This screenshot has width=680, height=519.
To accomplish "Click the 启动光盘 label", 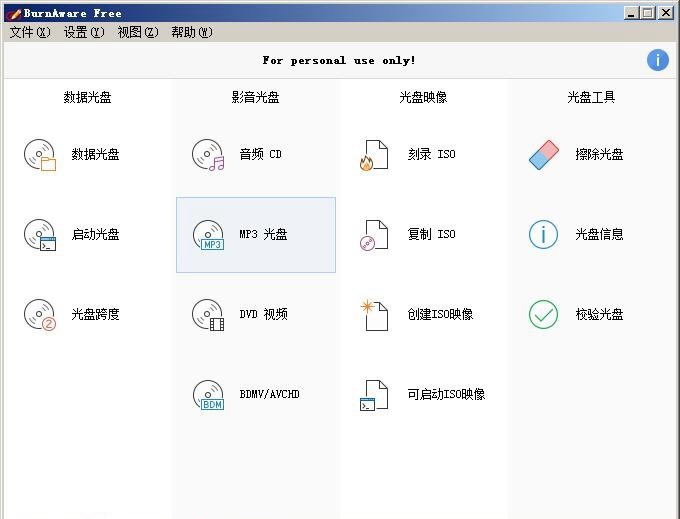I will [x=95, y=235].
